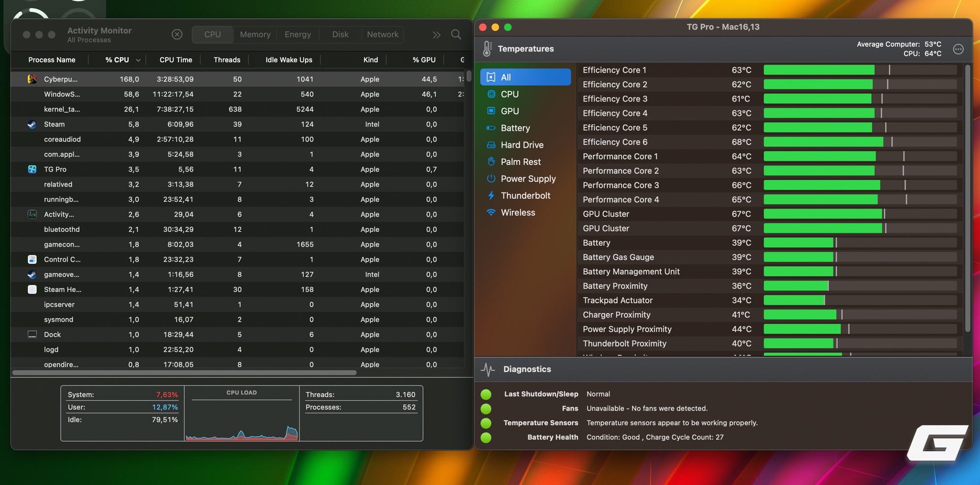Screen dimensions: 980x485
Task: Switch to the Disk tab
Action: coord(341,34)
